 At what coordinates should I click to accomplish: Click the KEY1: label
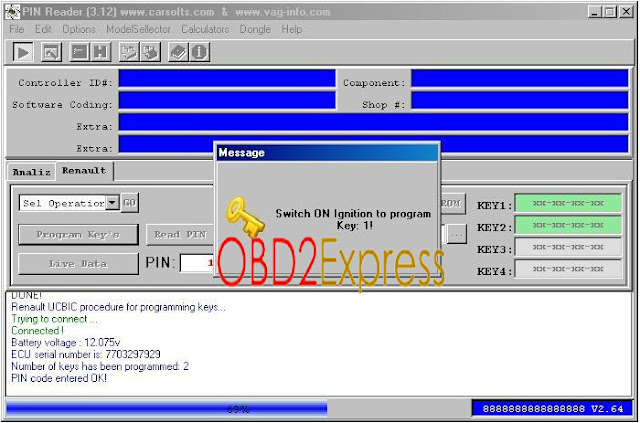[494, 205]
